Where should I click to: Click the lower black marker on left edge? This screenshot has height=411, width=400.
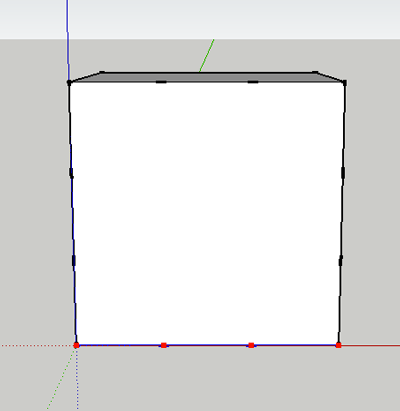point(74,260)
